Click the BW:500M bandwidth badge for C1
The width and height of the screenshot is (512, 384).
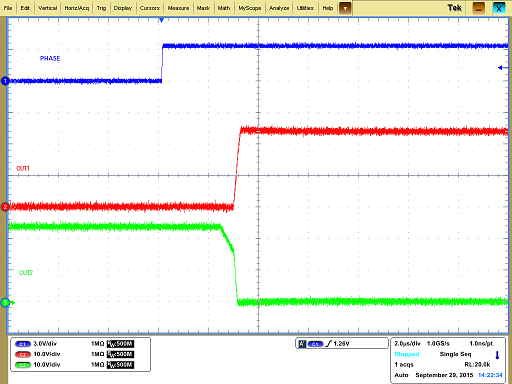[120, 344]
